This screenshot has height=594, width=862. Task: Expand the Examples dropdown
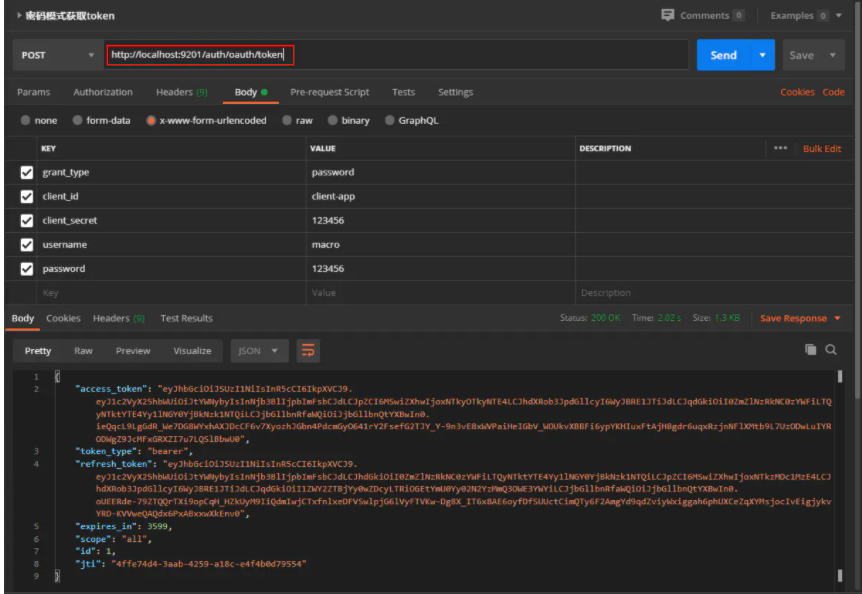pyautogui.click(x=839, y=15)
